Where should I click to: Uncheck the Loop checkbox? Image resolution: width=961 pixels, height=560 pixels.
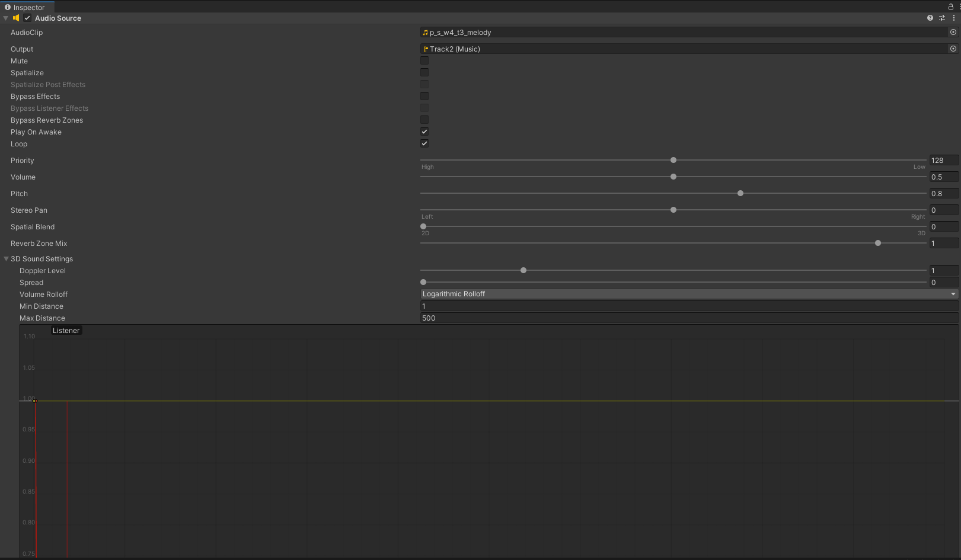[x=424, y=143]
